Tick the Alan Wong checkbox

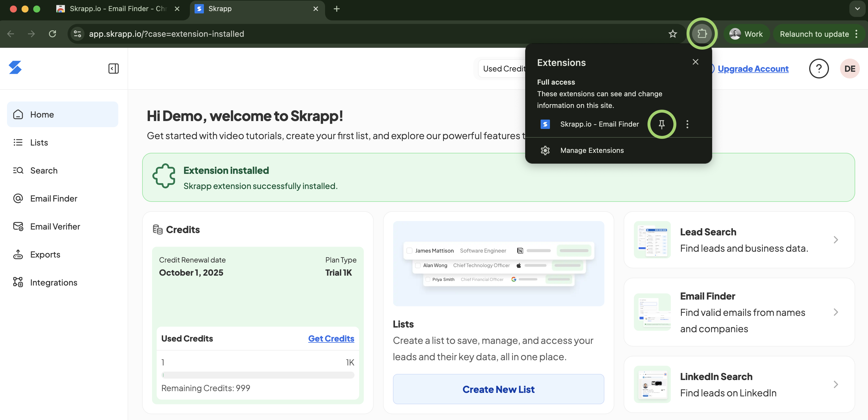point(418,265)
